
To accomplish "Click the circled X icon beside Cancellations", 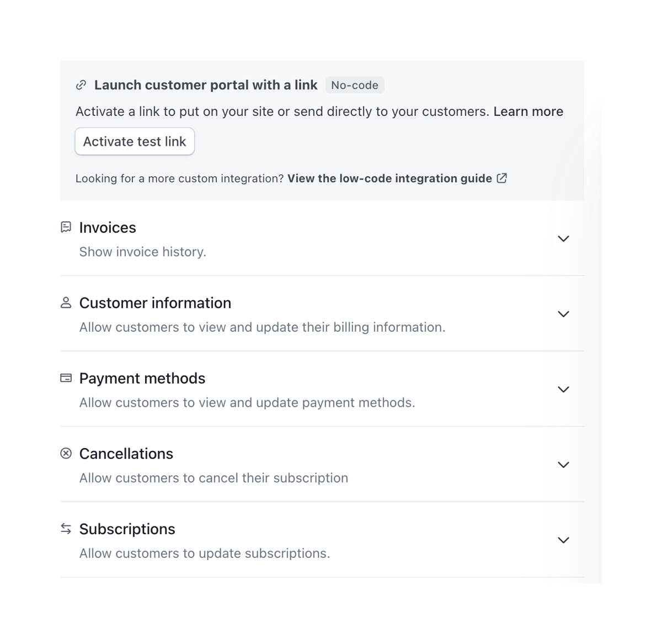I will [66, 453].
